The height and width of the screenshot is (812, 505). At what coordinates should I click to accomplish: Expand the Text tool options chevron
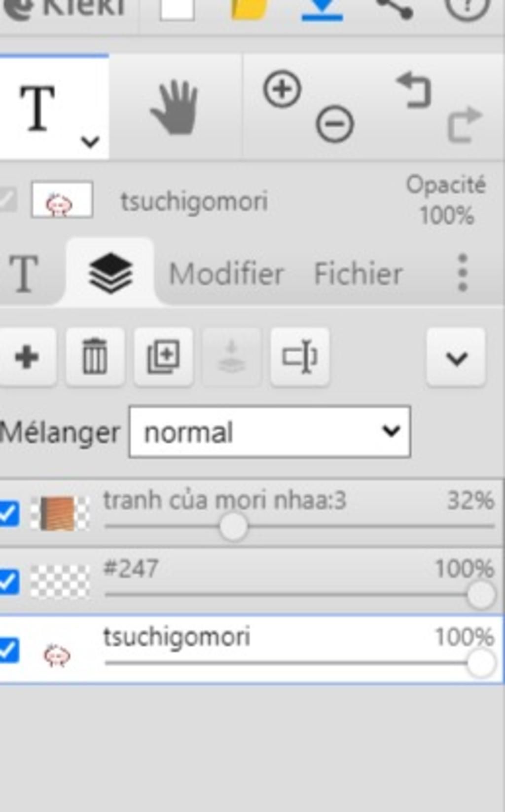[90, 142]
